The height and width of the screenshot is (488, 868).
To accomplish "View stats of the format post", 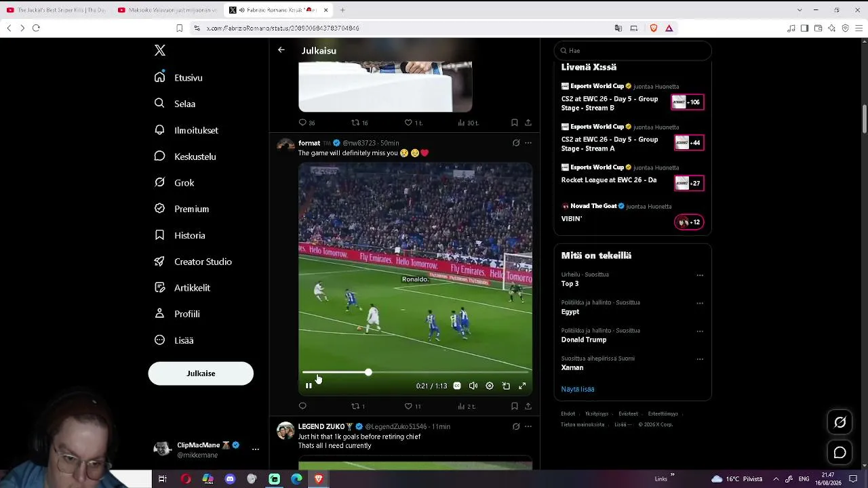I will coord(467,406).
